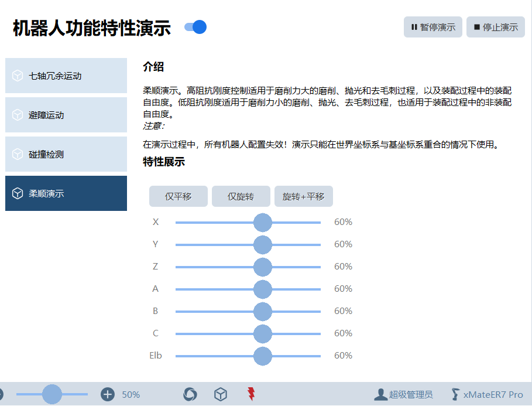This screenshot has height=406, width=532.
Task: Click the robot arm icon near xMateER7 Pro
Action: 455,394
